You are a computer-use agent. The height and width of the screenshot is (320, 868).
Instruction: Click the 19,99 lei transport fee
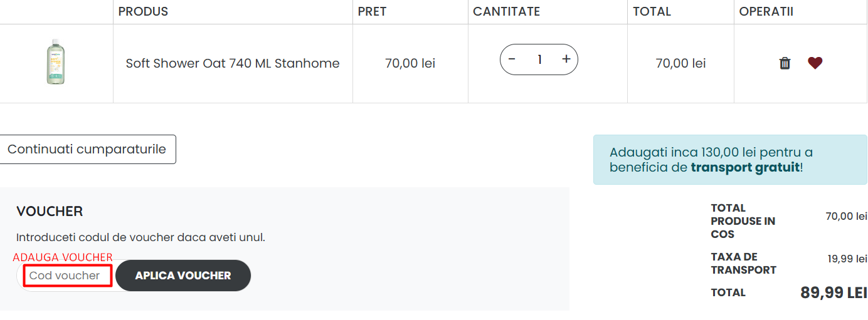[x=847, y=259]
